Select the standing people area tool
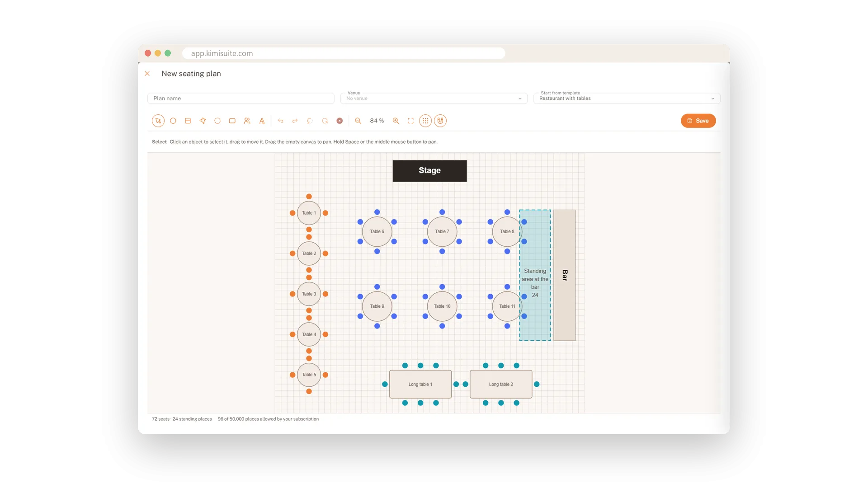868x488 pixels. tap(247, 121)
